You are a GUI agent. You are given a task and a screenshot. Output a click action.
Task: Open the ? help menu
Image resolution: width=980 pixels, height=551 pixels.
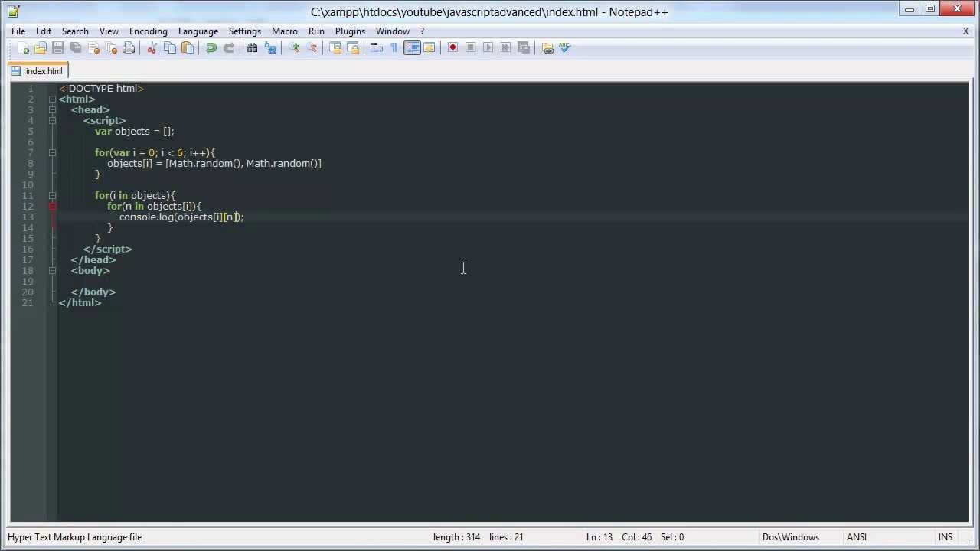click(422, 31)
